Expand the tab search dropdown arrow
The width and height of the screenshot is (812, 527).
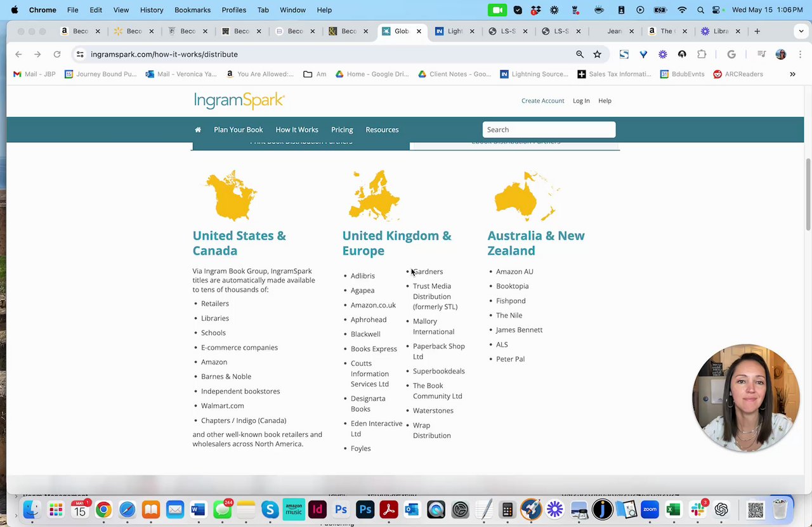(x=802, y=31)
